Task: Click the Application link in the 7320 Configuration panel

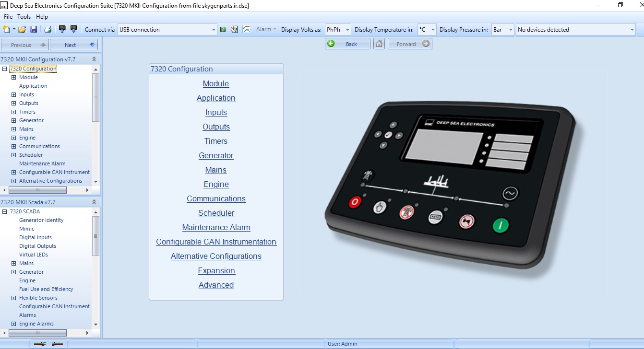Action: [216, 98]
